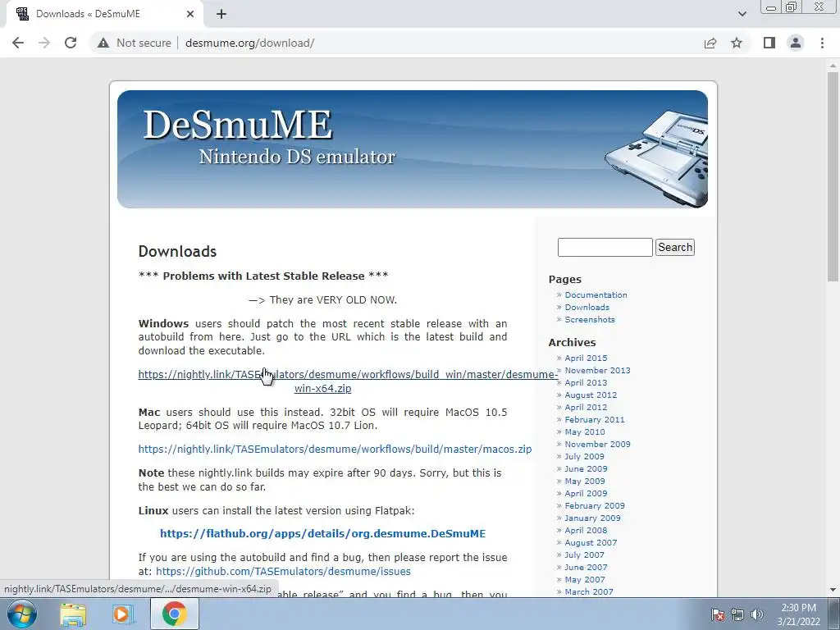Open network status icon in system tray
Screen dimensions: 840x630
(737, 614)
